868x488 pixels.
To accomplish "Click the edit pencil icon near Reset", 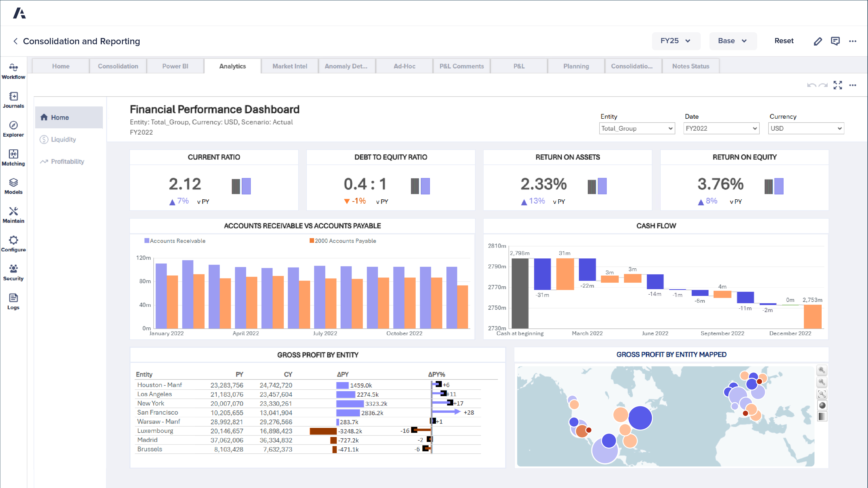I will coord(818,41).
